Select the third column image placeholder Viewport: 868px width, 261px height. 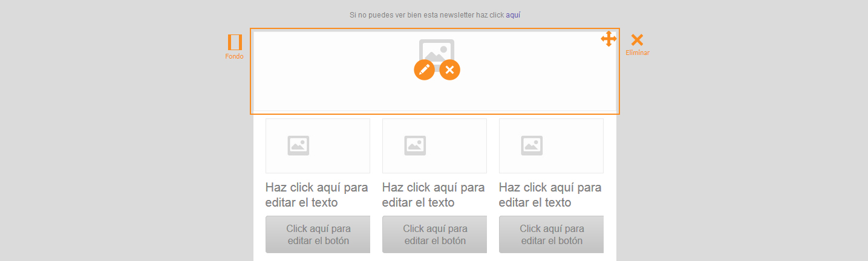coord(551,146)
